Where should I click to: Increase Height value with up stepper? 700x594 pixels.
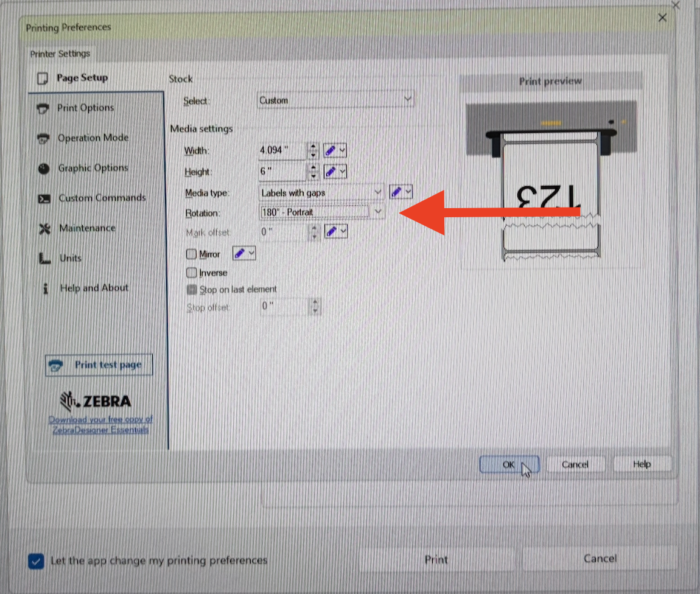tap(313, 167)
